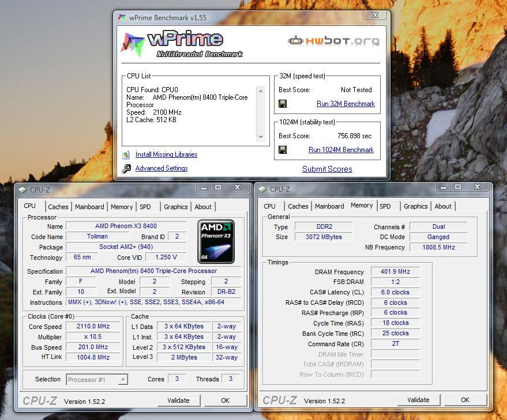The image size is (507, 420).
Task: Click the Bus Speed value 201.0 MHz
Action: coord(93,347)
